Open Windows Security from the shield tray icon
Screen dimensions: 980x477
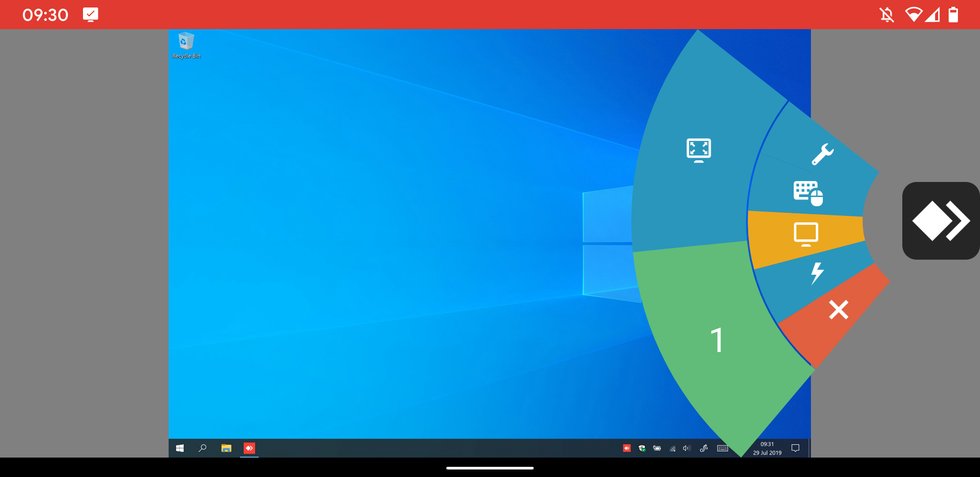(x=641, y=448)
